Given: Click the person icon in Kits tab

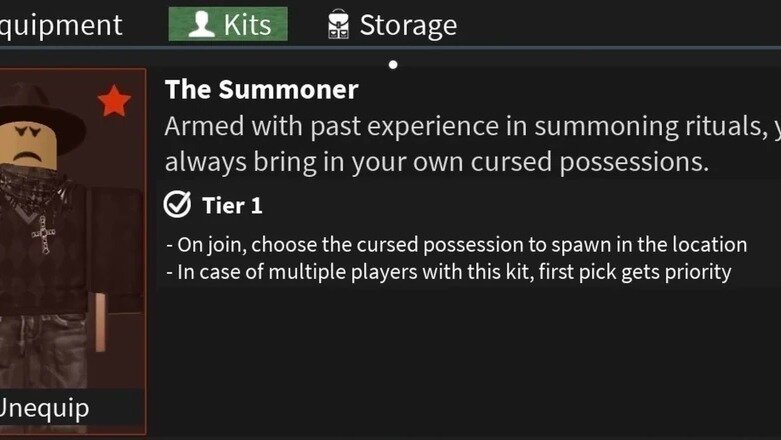Looking at the screenshot, I should click(x=201, y=25).
